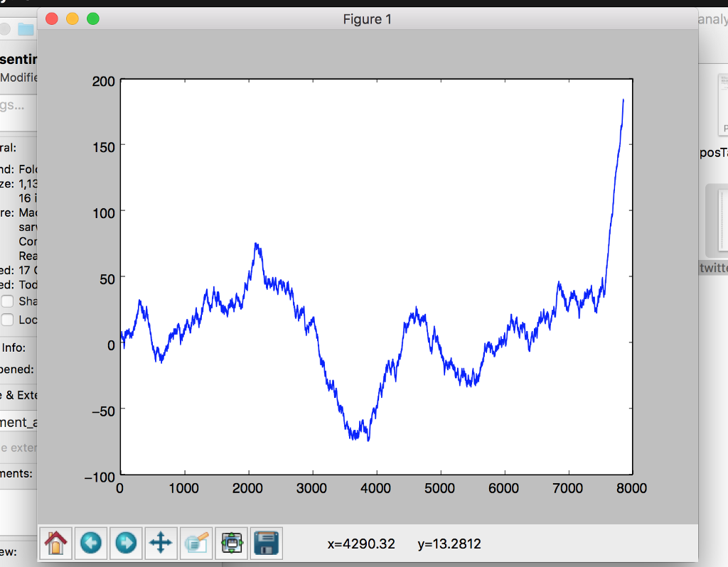Click the Figure 1 window title bar
This screenshot has width=728, height=567.
click(367, 19)
